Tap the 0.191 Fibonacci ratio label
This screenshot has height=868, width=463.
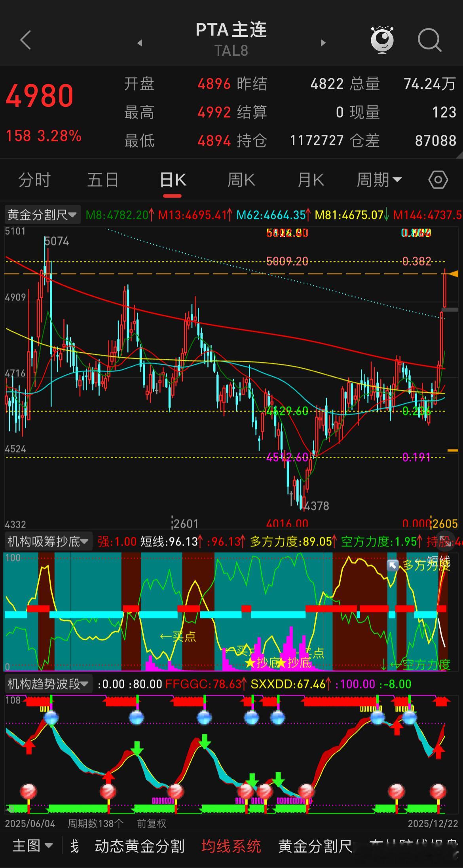coord(416,458)
